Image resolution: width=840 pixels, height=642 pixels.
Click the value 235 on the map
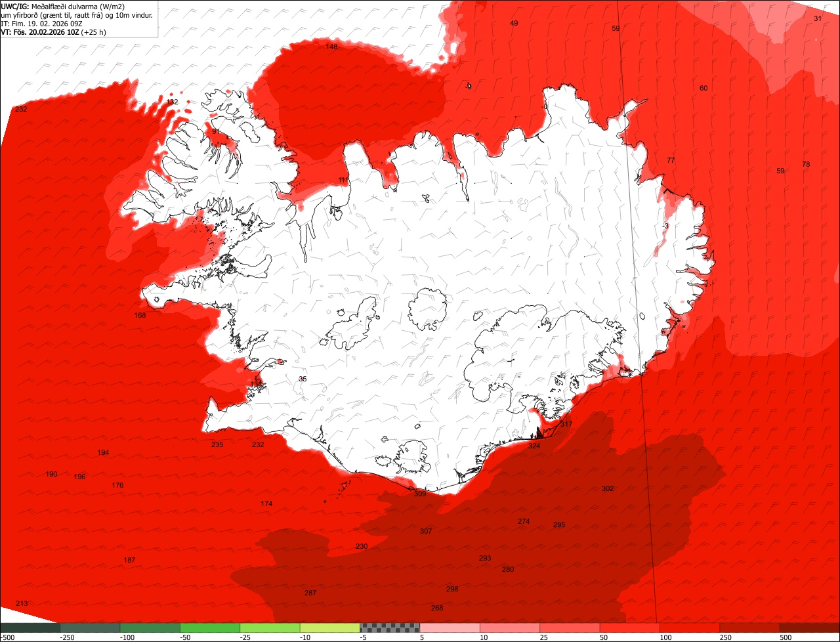217,444
